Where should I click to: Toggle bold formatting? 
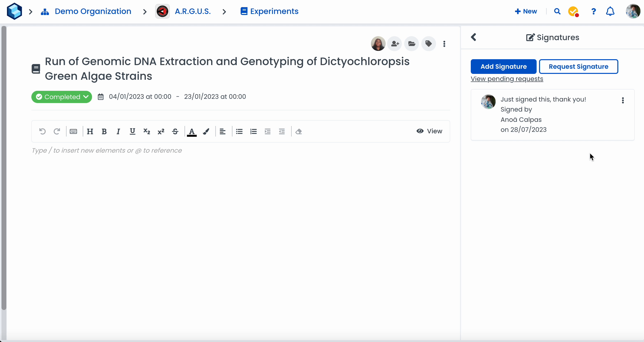coord(104,132)
